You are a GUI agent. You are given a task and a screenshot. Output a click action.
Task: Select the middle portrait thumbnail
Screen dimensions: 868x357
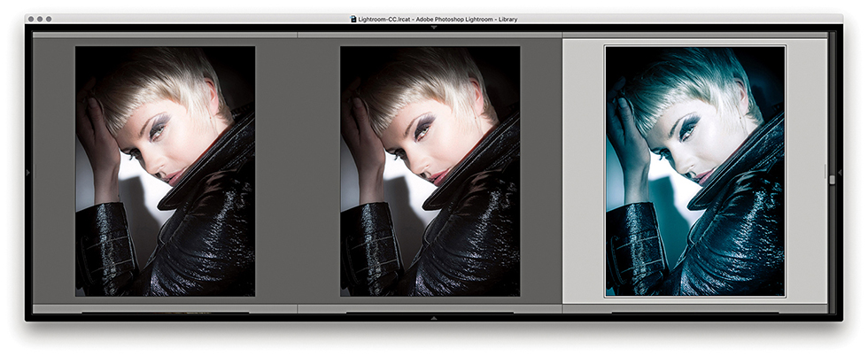pyautogui.click(x=430, y=171)
